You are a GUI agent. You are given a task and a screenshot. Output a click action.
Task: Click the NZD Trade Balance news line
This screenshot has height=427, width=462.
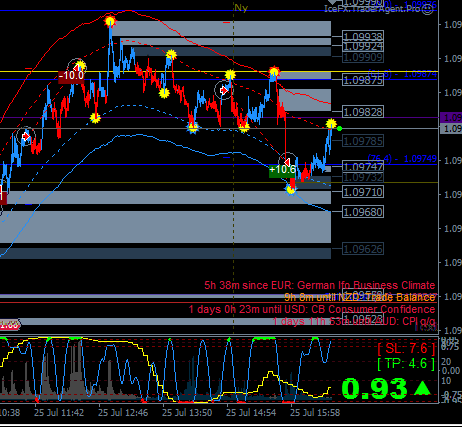(360, 297)
